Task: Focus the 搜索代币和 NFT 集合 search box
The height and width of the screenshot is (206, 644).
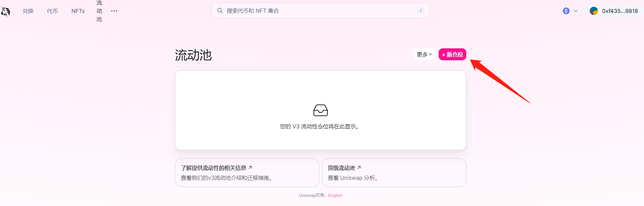Action: pyautogui.click(x=317, y=11)
